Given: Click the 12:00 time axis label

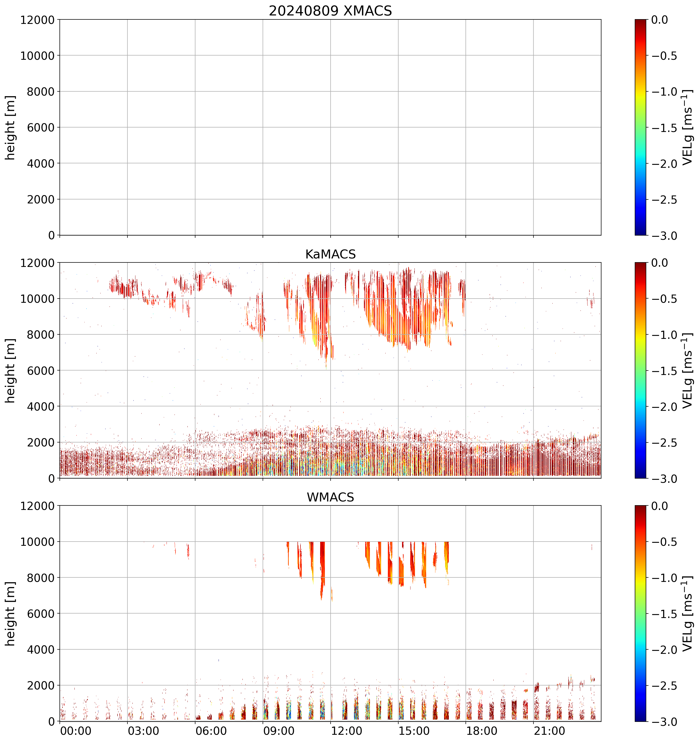Looking at the screenshot, I should click(x=347, y=731).
